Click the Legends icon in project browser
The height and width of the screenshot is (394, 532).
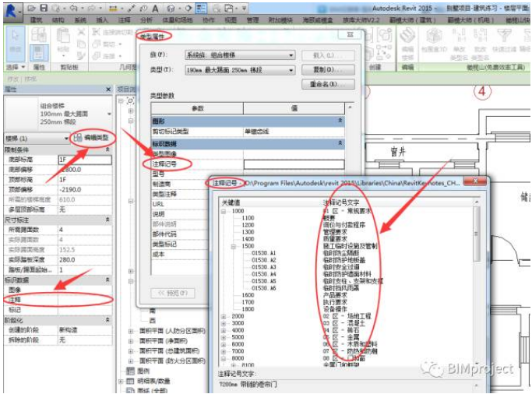pyautogui.click(x=130, y=371)
